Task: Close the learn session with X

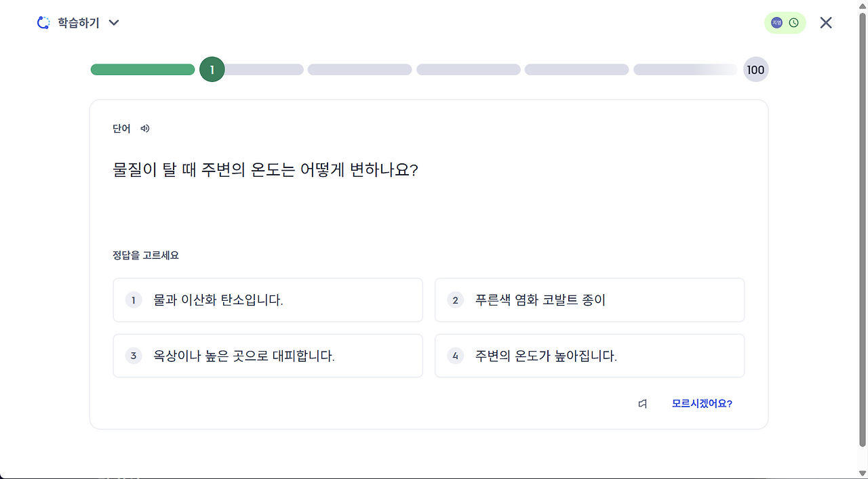Action: tap(825, 23)
